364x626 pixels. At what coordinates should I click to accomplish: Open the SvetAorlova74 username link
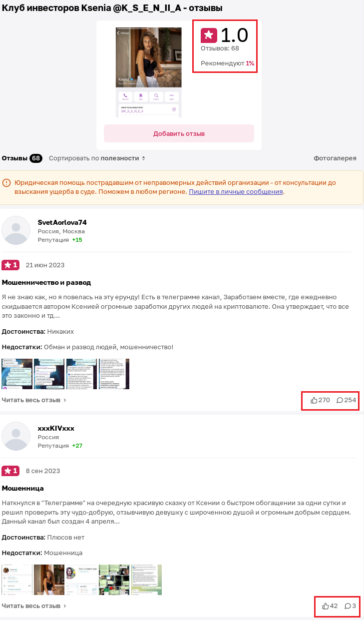point(62,222)
